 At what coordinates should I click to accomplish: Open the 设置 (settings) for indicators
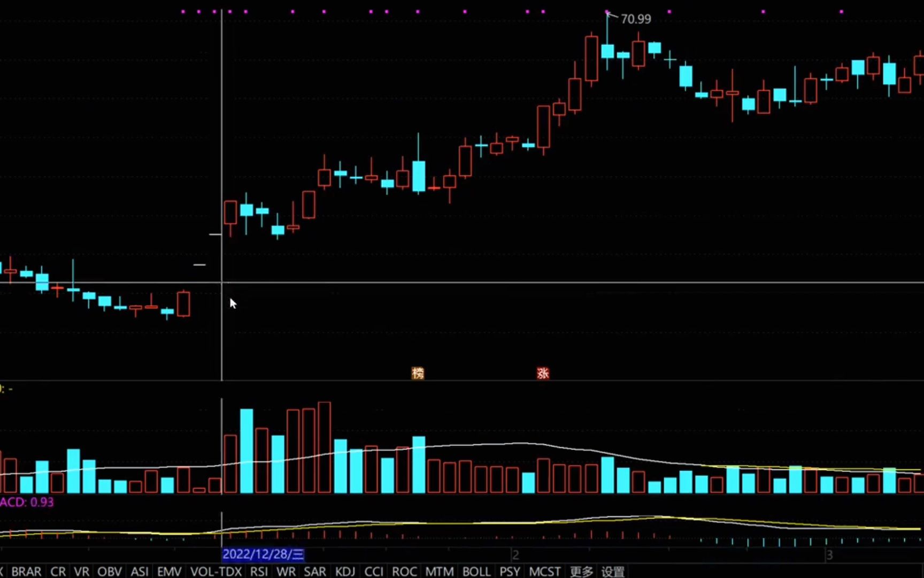tap(613, 572)
